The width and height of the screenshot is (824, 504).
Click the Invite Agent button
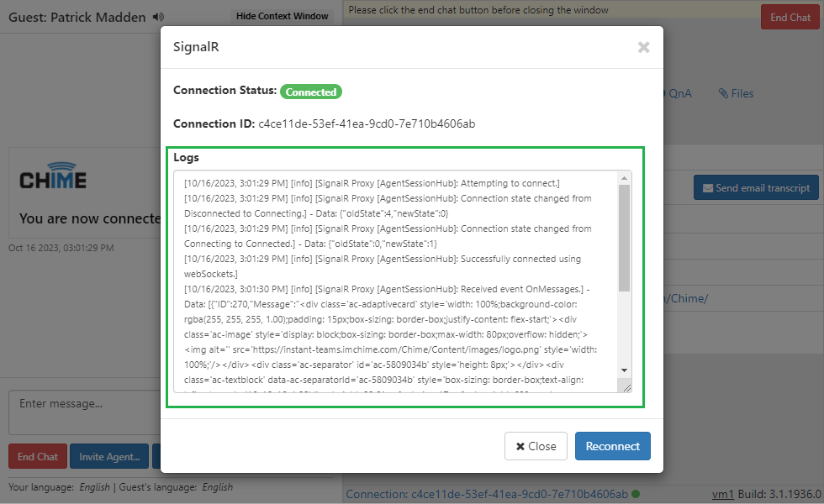[x=109, y=457]
